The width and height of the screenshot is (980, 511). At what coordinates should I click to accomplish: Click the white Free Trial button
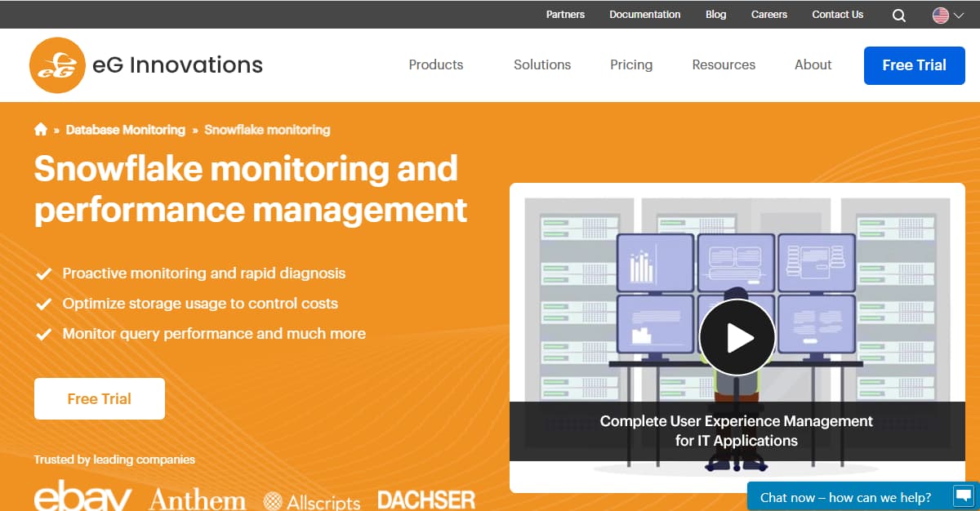pyautogui.click(x=100, y=398)
